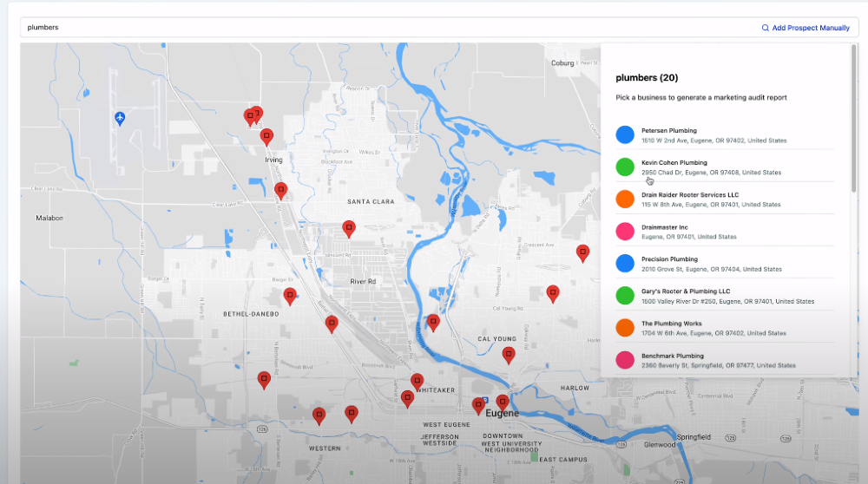
Task: Choose The Plumbing Works listing
Action: tap(725, 328)
